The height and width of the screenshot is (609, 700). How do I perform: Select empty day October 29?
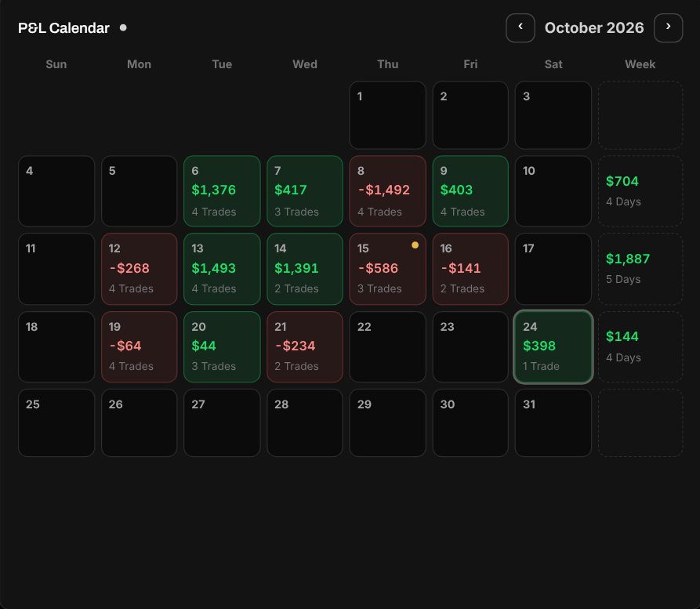coord(387,422)
